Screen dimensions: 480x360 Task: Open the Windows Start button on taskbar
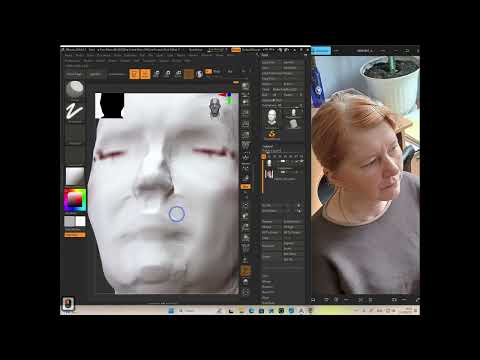(171, 311)
